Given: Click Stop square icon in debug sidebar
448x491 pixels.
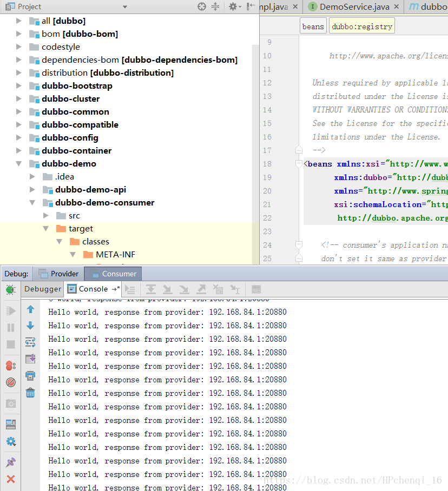Looking at the screenshot, I should point(11,344).
